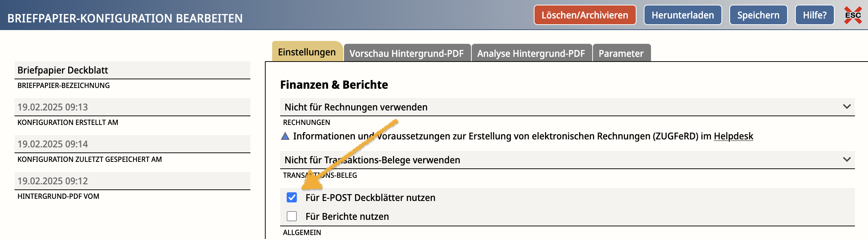The height and width of the screenshot is (239, 868).
Task: Focus the 'Hintergrund-PDF vom' date field
Action: (x=132, y=181)
